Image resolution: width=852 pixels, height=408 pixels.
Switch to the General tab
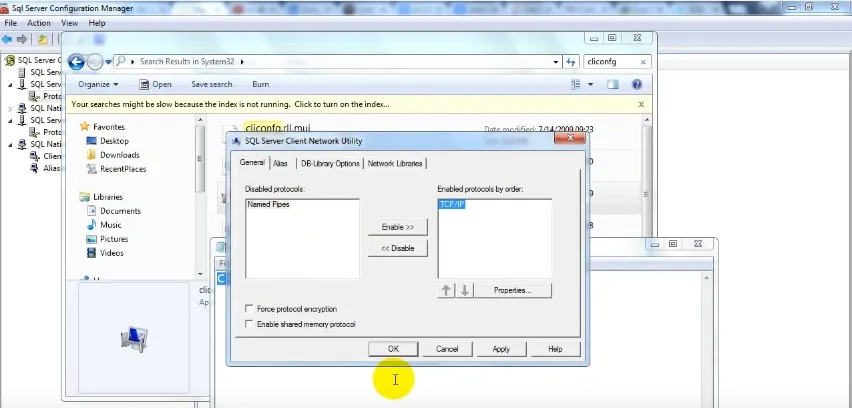point(252,162)
